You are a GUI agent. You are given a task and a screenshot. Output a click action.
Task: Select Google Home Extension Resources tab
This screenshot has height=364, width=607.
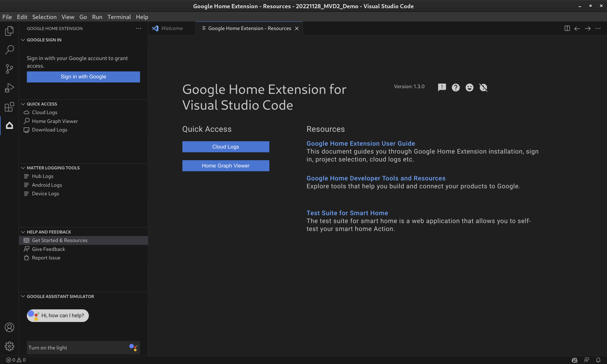pyautogui.click(x=249, y=28)
